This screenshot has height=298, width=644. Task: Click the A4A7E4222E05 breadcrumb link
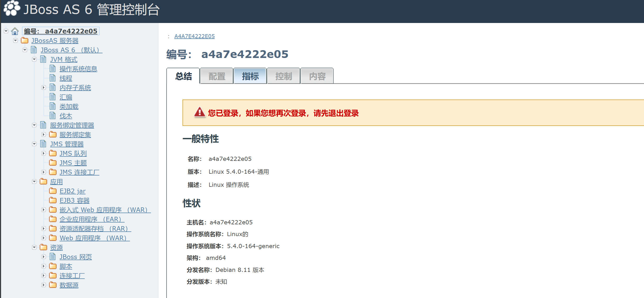[195, 36]
